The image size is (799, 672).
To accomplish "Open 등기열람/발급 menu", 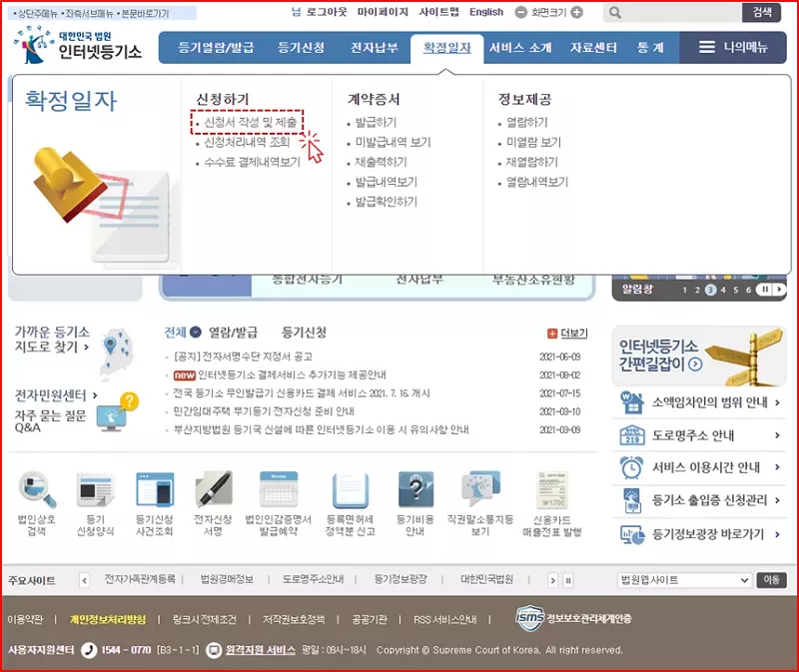I will 216,47.
